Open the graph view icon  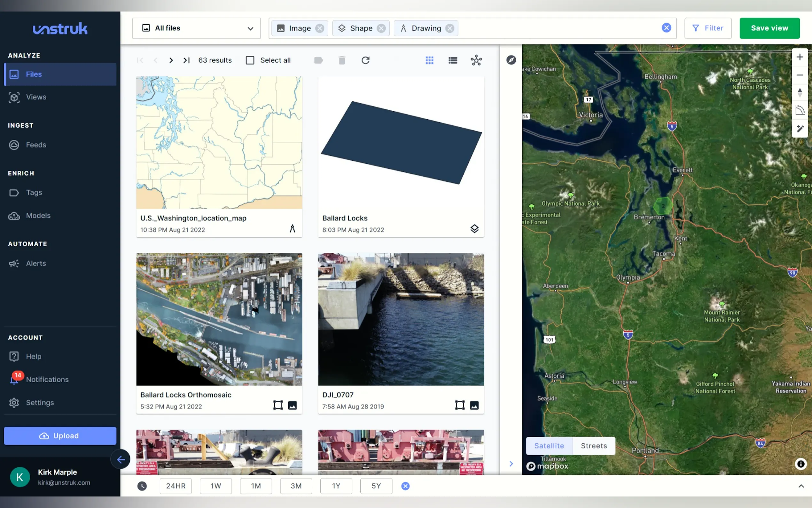pos(476,60)
